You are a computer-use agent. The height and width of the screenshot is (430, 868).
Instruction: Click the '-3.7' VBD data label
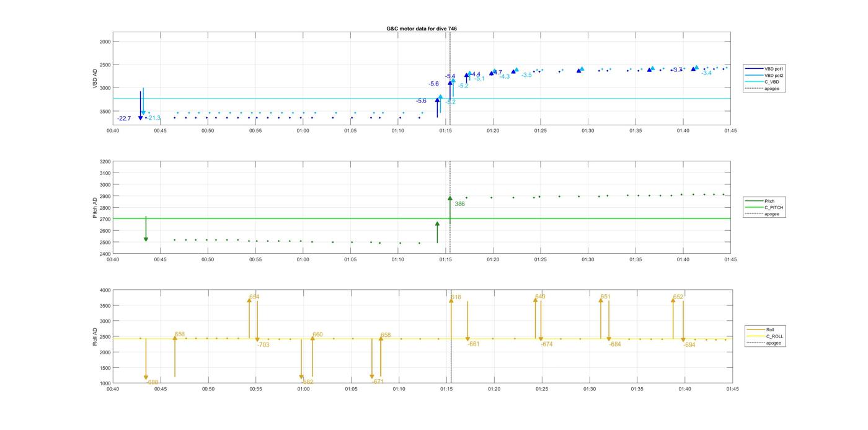[677, 70]
